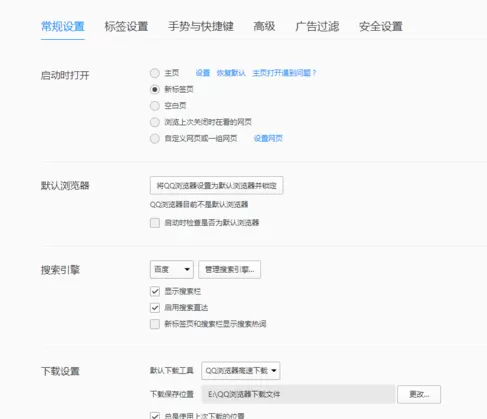Enable 新标签页和搜索栏显示搜索热词 checkbox
The width and height of the screenshot is (487, 419).
[155, 324]
